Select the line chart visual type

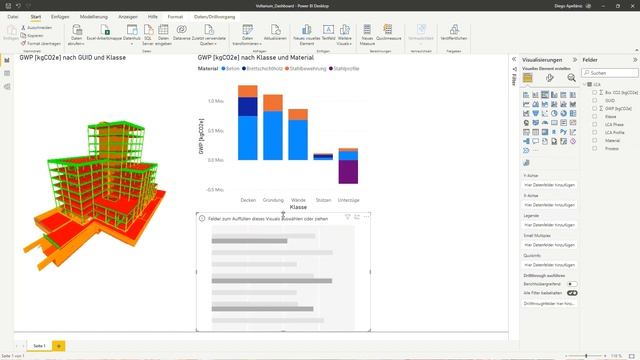[526, 104]
